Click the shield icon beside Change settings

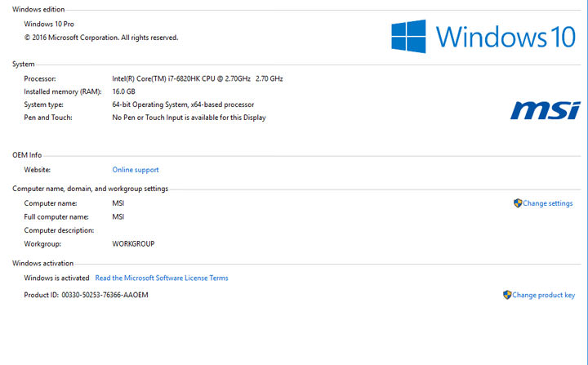518,203
